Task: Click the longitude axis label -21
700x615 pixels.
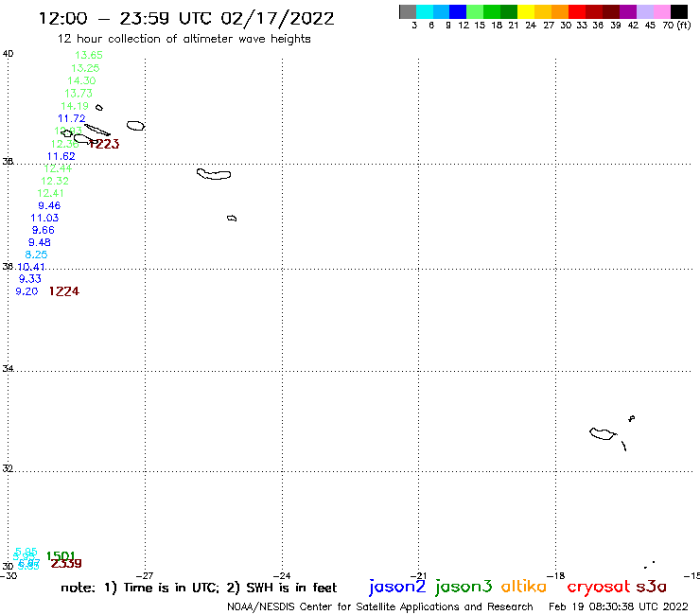Action: [418, 576]
